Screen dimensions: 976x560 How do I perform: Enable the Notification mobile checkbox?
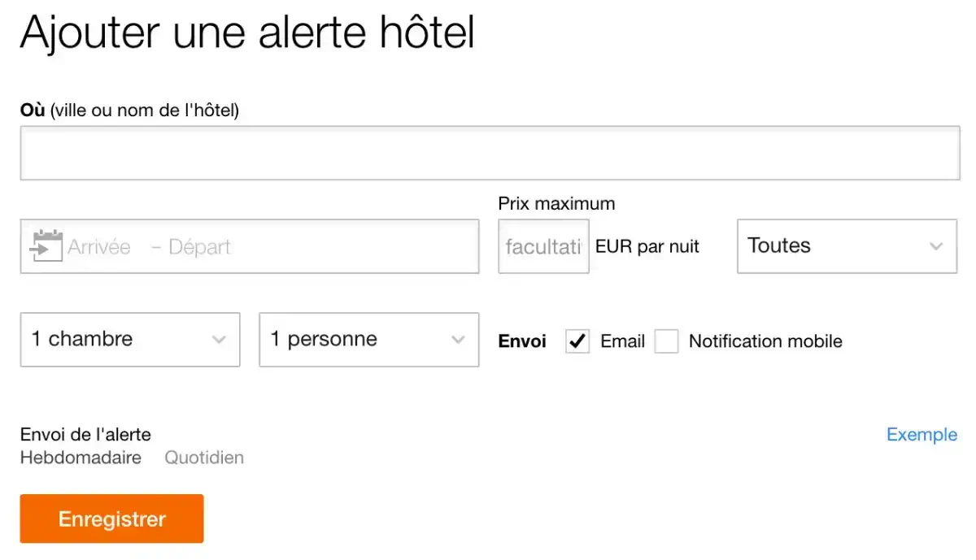667,341
